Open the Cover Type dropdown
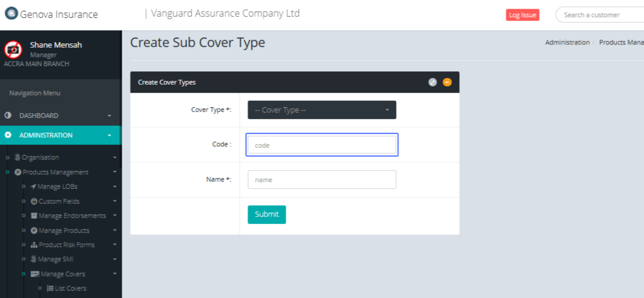 [x=321, y=110]
